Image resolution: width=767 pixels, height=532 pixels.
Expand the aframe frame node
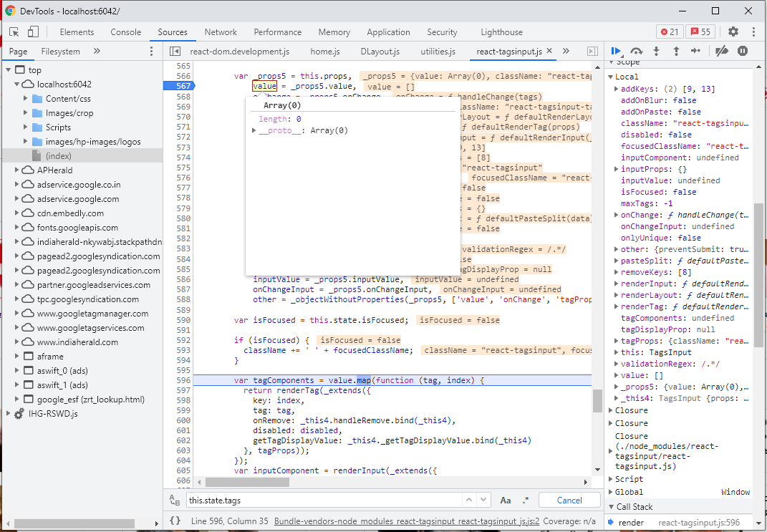16,357
